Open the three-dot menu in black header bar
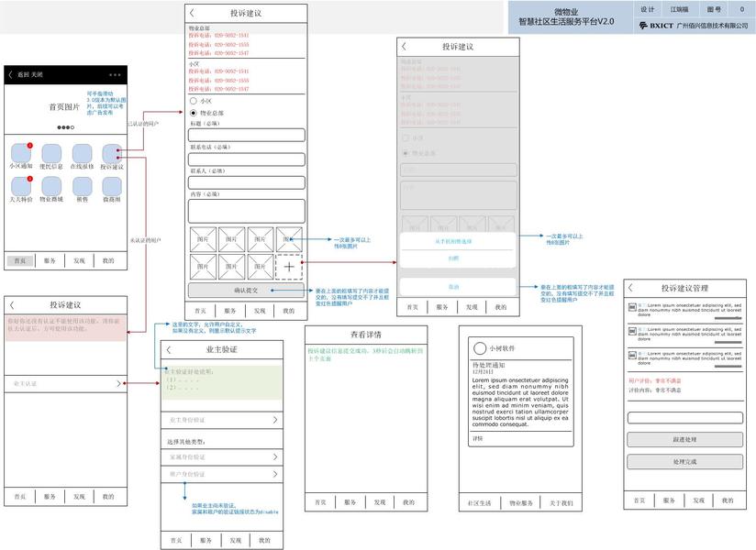Image resolution: width=756 pixels, height=550 pixels. (115, 74)
